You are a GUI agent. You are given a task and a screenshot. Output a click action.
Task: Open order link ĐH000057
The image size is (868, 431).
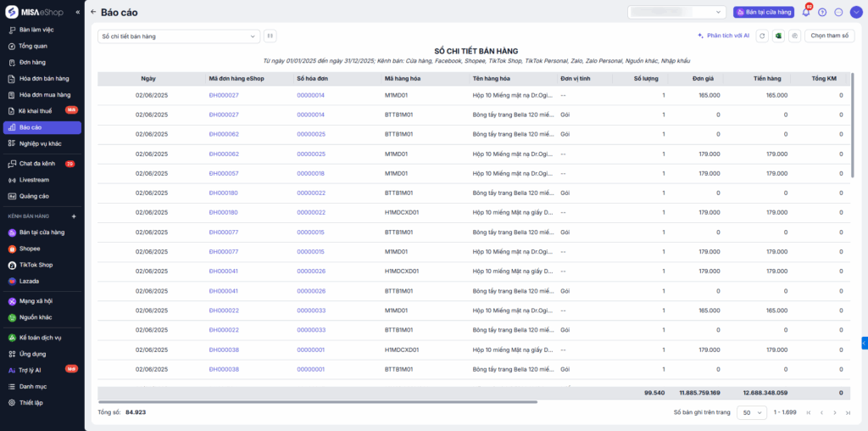224,173
